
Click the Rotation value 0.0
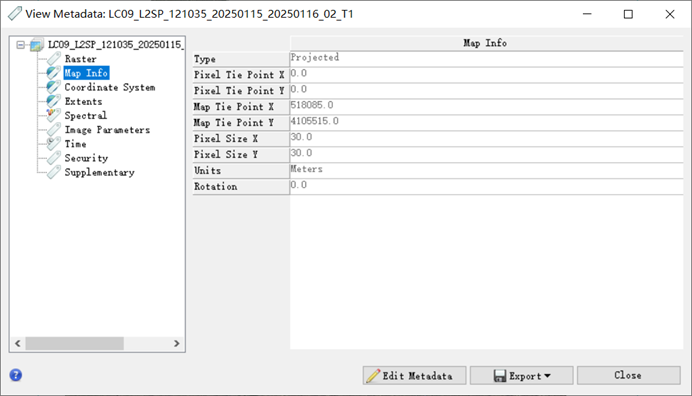tap(486, 186)
